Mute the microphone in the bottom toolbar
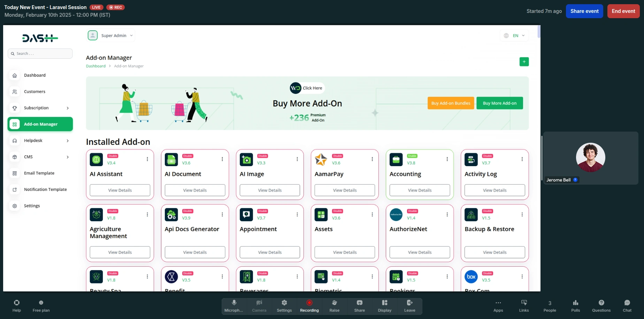Viewport: 644px width, 319px height. tap(234, 306)
